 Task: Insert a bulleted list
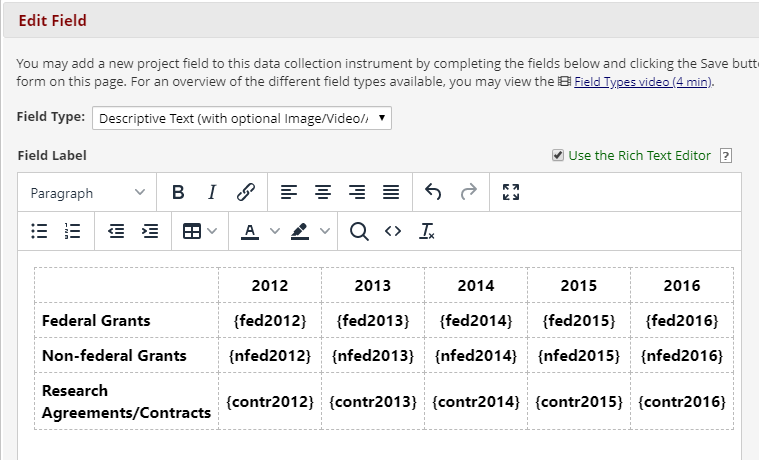pyautogui.click(x=39, y=231)
